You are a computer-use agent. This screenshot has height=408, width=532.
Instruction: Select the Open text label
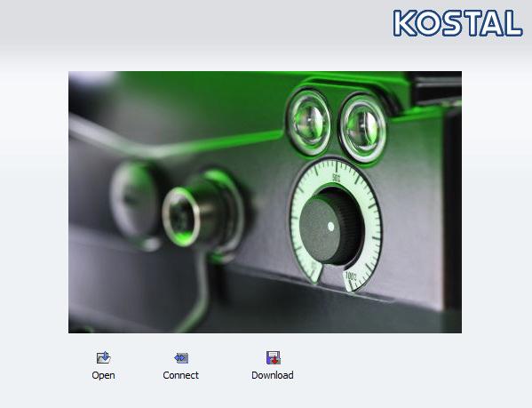[x=103, y=375]
